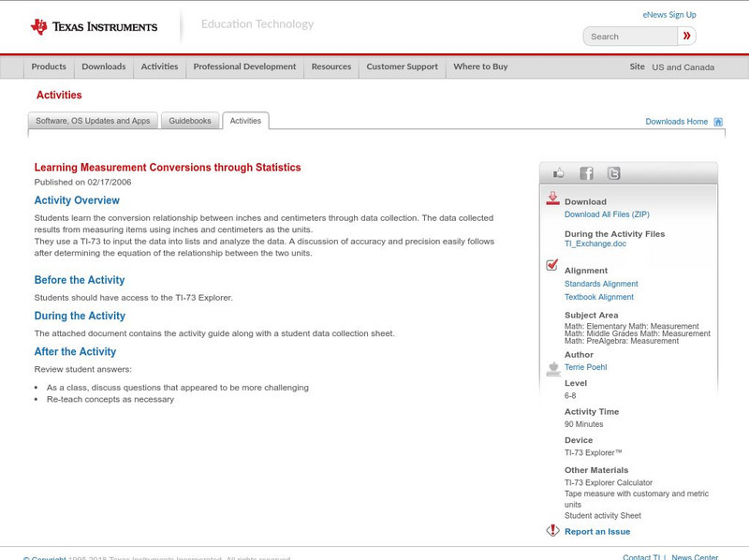
Task: Click the Activity Overview heading
Action: [x=77, y=200]
